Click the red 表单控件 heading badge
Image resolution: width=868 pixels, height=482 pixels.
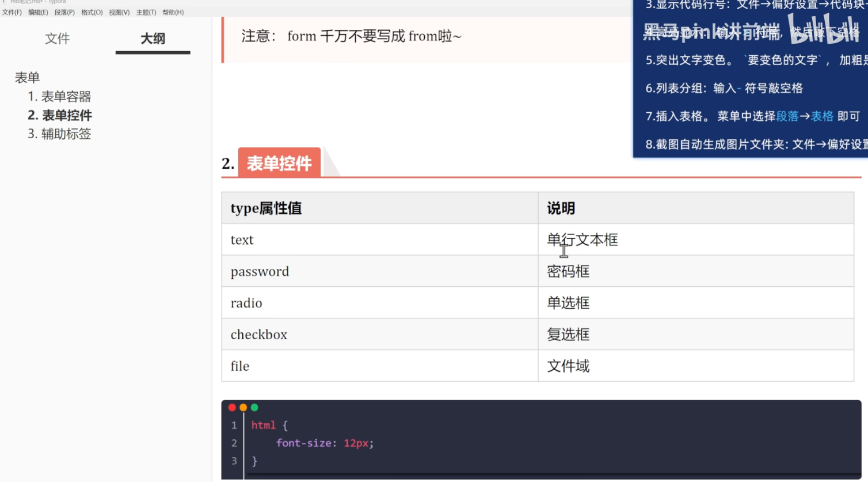coord(279,163)
